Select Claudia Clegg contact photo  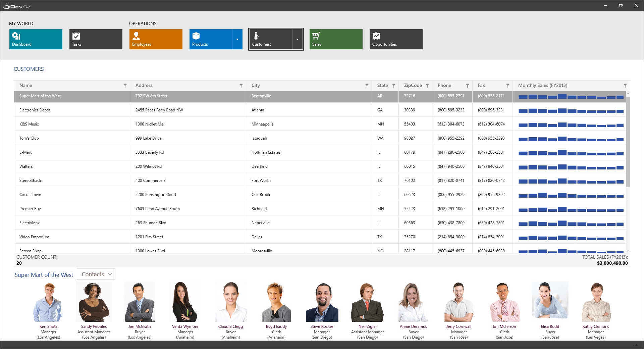[x=231, y=302]
